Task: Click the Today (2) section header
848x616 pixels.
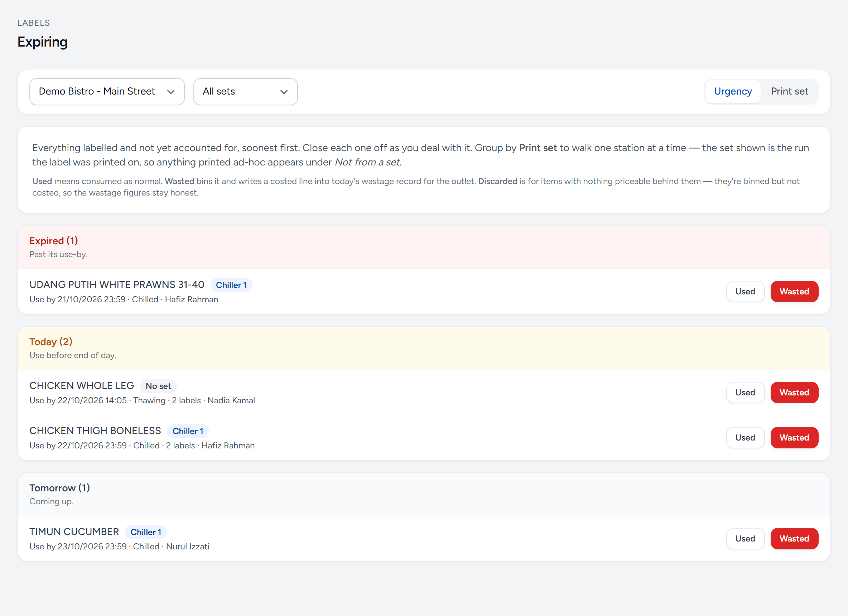Action: click(x=51, y=342)
